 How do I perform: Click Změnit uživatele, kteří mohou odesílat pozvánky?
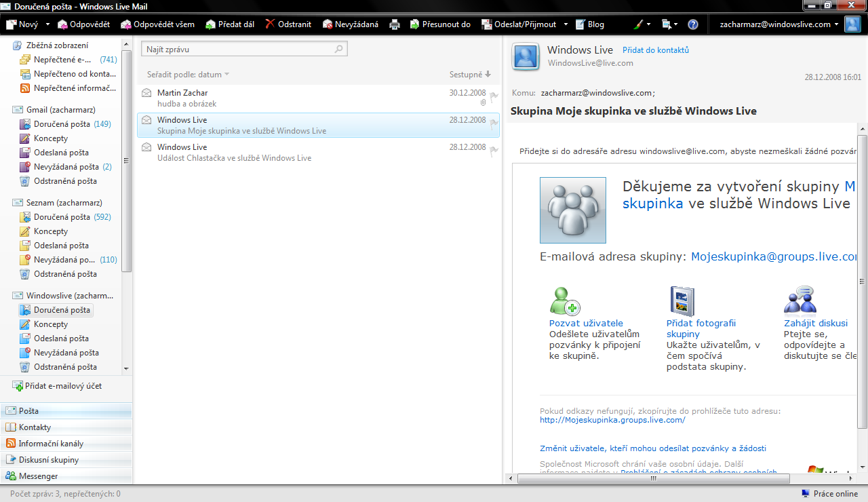[x=653, y=448]
